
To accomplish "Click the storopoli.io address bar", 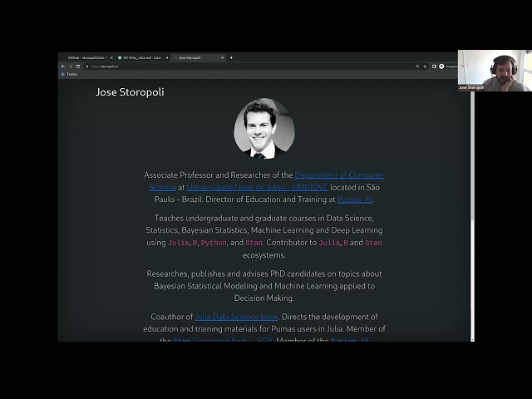I will pyautogui.click(x=251, y=66).
